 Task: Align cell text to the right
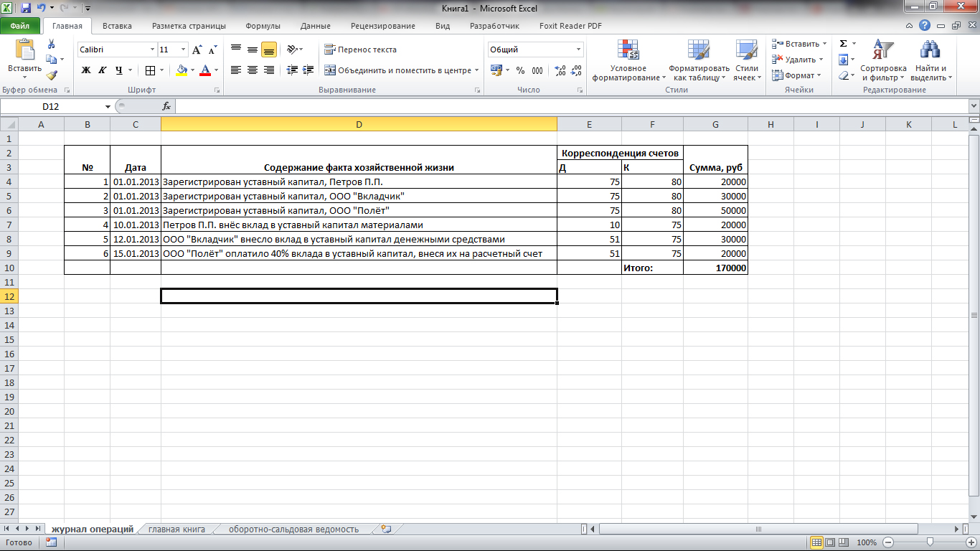click(x=269, y=70)
